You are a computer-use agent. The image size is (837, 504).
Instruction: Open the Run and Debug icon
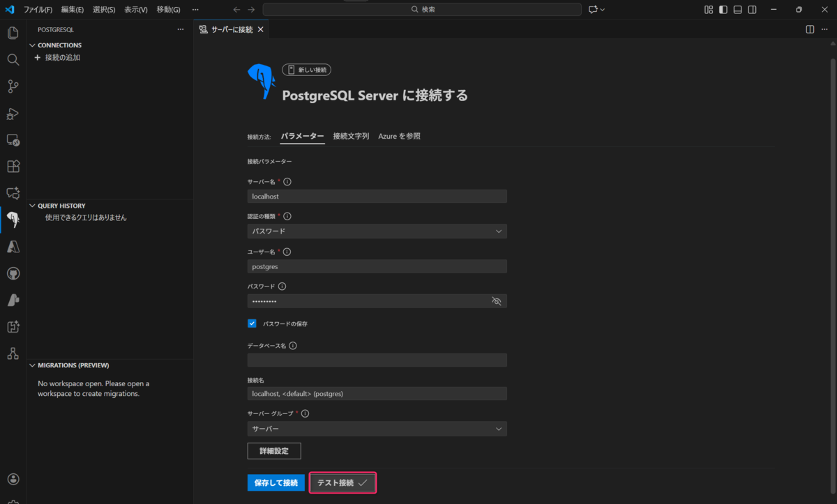tap(13, 113)
